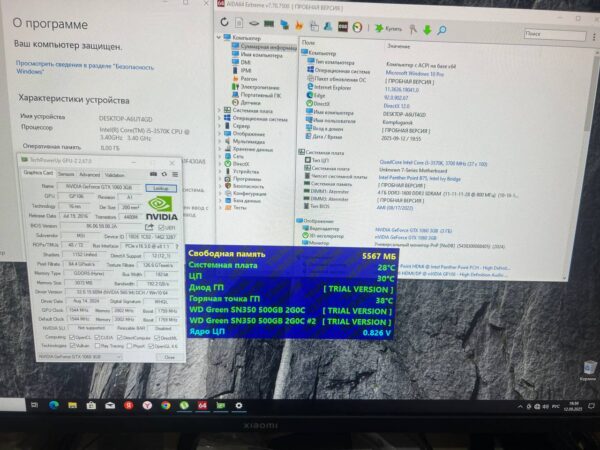This screenshot has width=600, height=450.
Task: Open AIDA64 from the taskbar icon
Action: pyautogui.click(x=200, y=407)
